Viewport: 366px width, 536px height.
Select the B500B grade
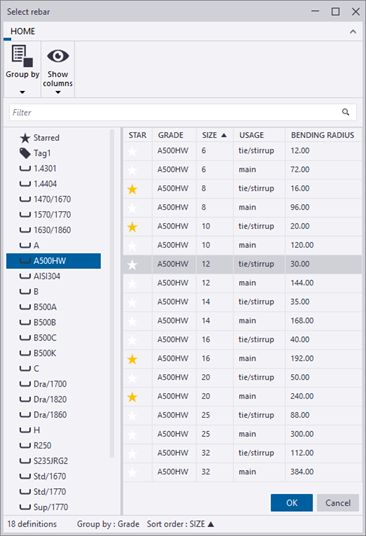(38, 322)
